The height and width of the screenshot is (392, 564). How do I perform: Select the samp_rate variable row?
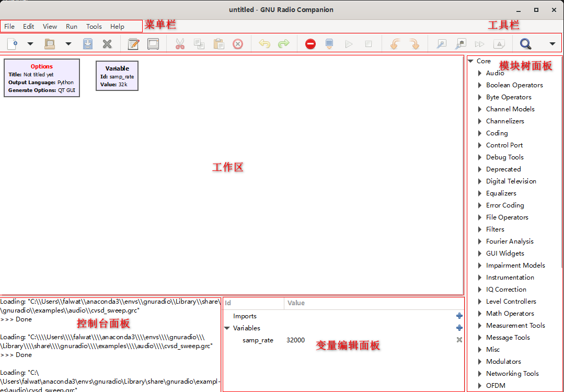coord(343,340)
